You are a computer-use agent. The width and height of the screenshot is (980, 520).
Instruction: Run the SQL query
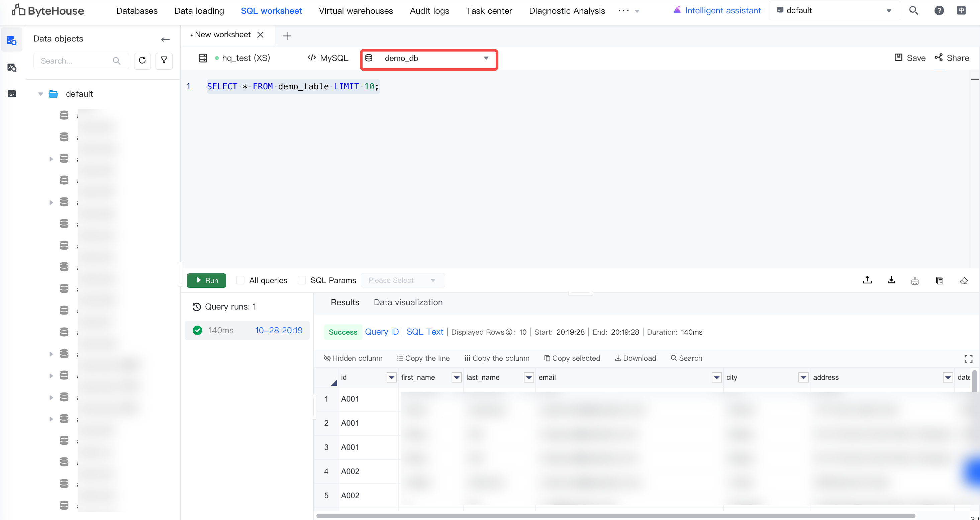pyautogui.click(x=207, y=280)
